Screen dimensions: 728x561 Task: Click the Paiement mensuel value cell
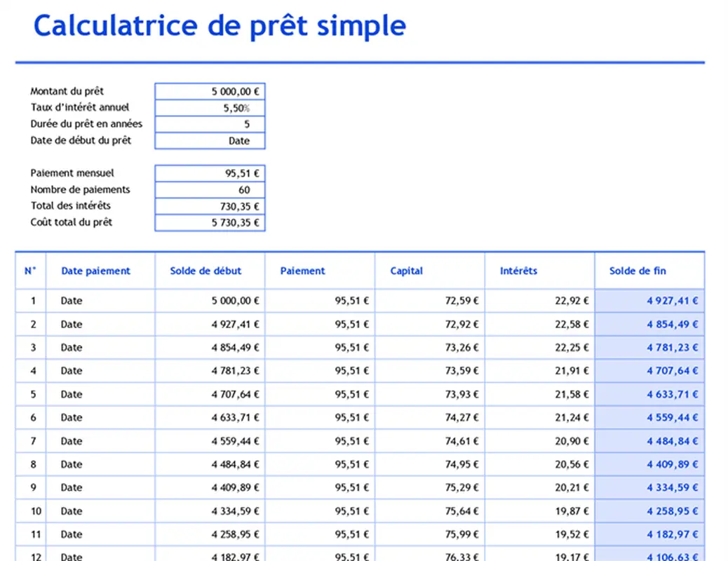coord(210,173)
